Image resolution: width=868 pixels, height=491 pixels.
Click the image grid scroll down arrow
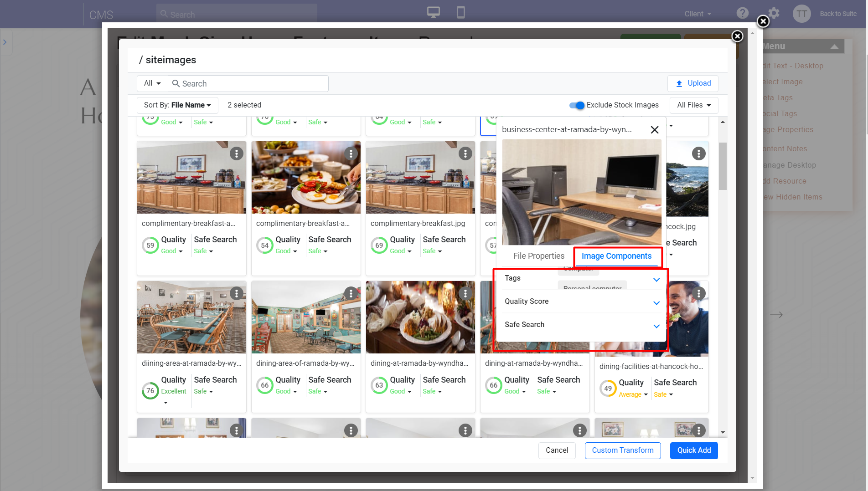tap(723, 432)
